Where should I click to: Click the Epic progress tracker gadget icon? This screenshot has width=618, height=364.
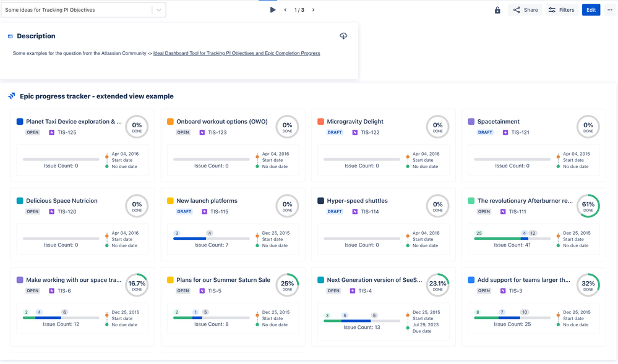click(x=12, y=96)
